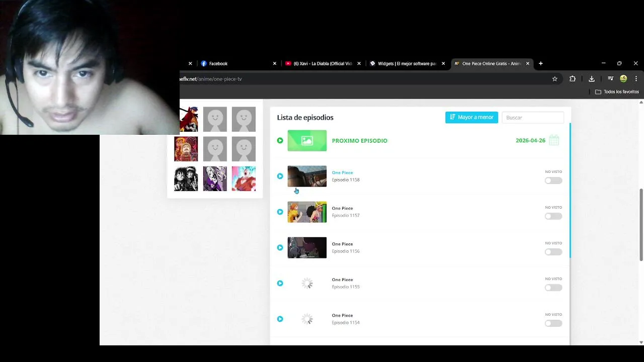Image resolution: width=644 pixels, height=362 pixels.
Task: Click the browser page vertical scrollbar thumb
Action: tap(641, 225)
